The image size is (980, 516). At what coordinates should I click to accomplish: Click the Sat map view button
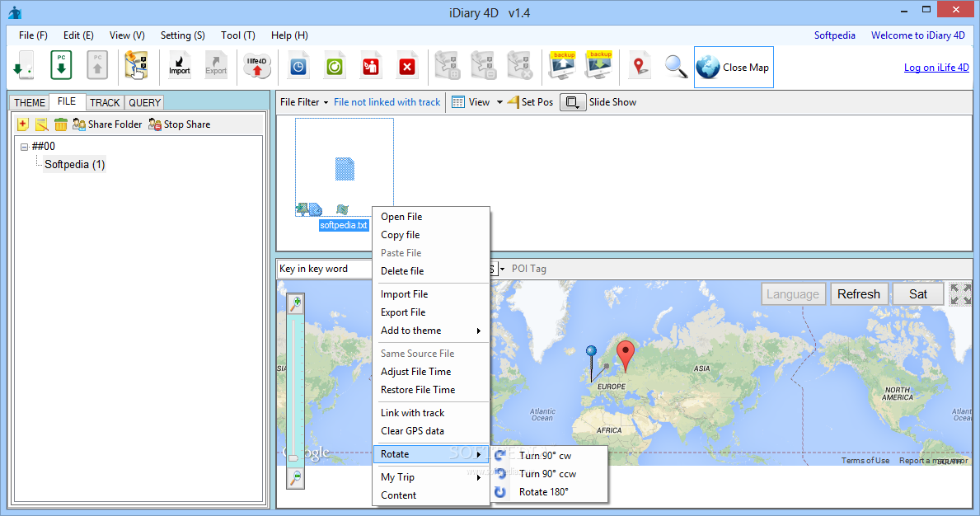[918, 294]
